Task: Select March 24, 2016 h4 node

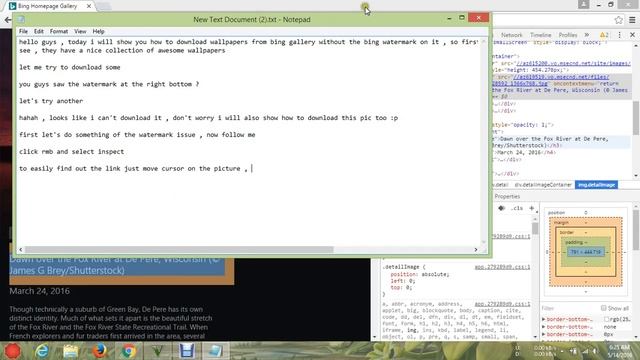Action: [x=524, y=152]
